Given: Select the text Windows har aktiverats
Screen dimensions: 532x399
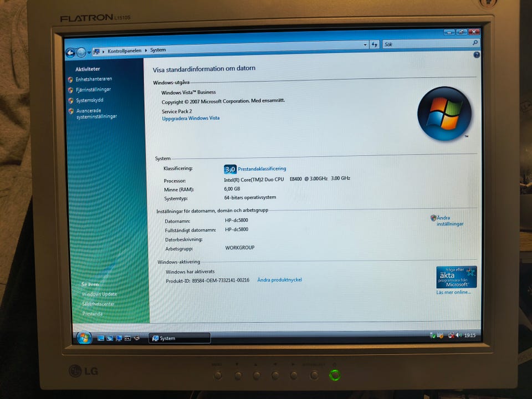Looking at the screenshot, I should (190, 272).
